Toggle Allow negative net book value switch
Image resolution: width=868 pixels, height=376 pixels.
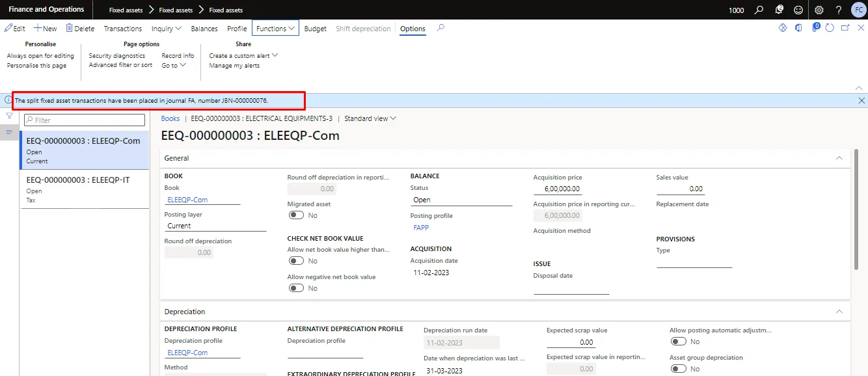coord(297,288)
